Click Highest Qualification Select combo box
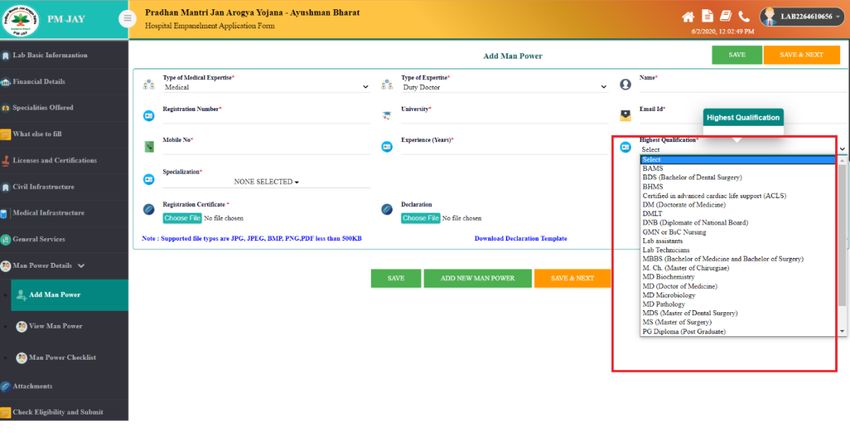This screenshot has height=443, width=850. click(x=743, y=150)
